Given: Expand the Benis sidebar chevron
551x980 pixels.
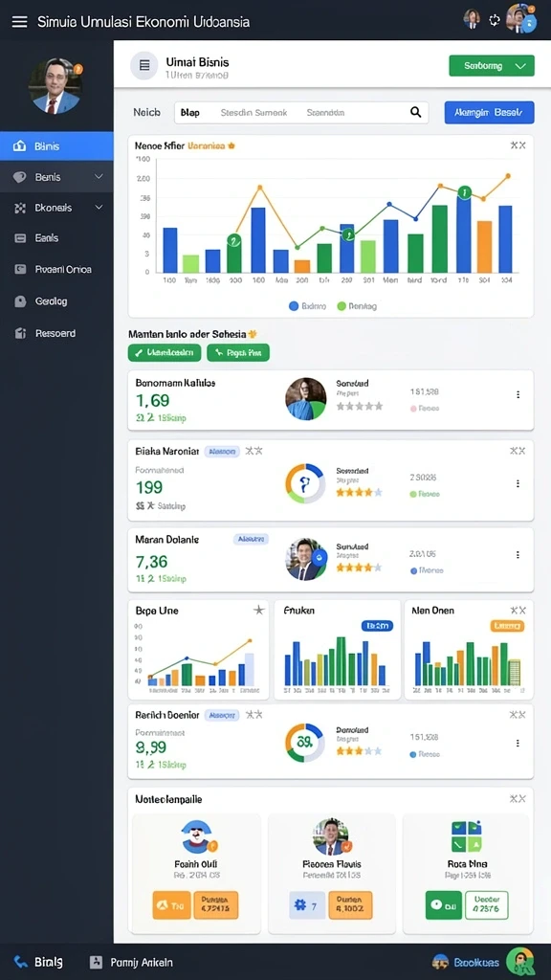Looking at the screenshot, I should coord(99,177).
